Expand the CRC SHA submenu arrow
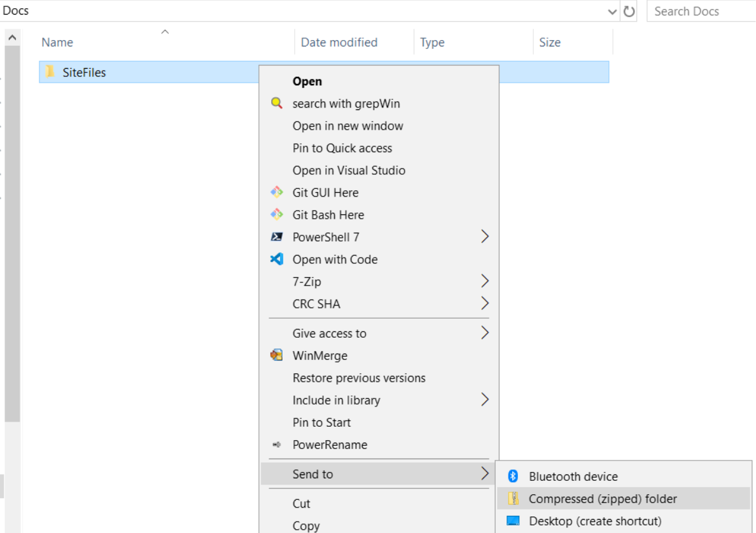 pos(484,303)
